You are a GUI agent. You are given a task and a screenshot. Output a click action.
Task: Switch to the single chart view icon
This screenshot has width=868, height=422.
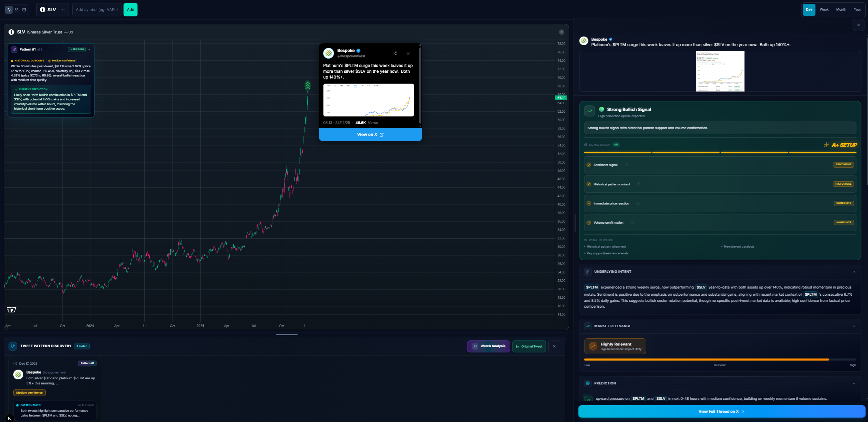point(9,10)
